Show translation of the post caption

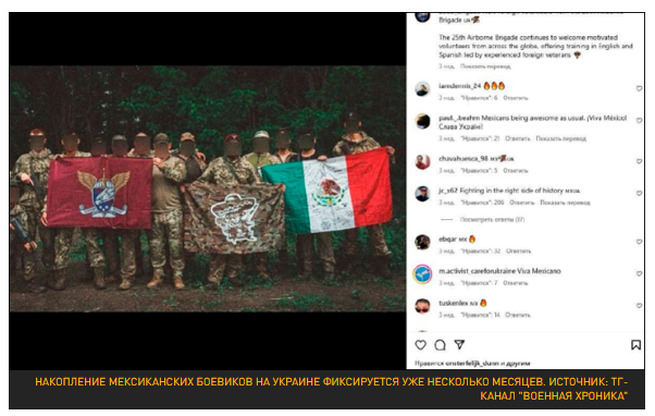485,66
